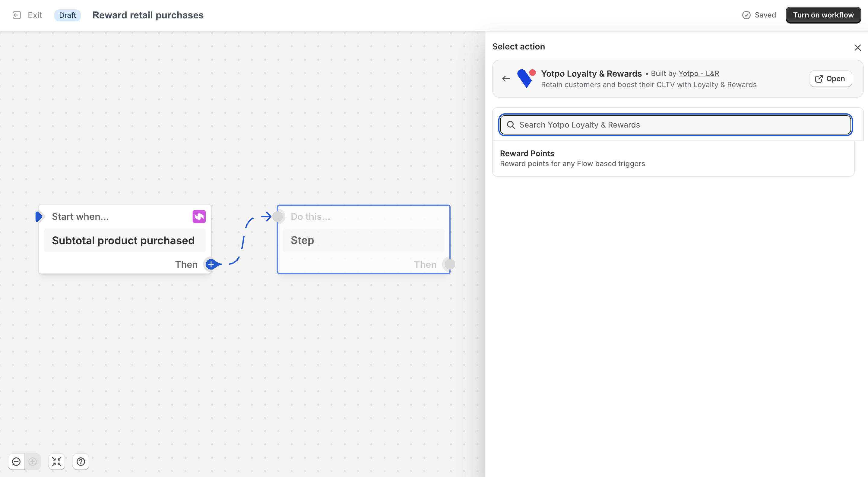
Task: Focus the Search Yotpo Loyalty & Rewards field
Action: pos(676,125)
